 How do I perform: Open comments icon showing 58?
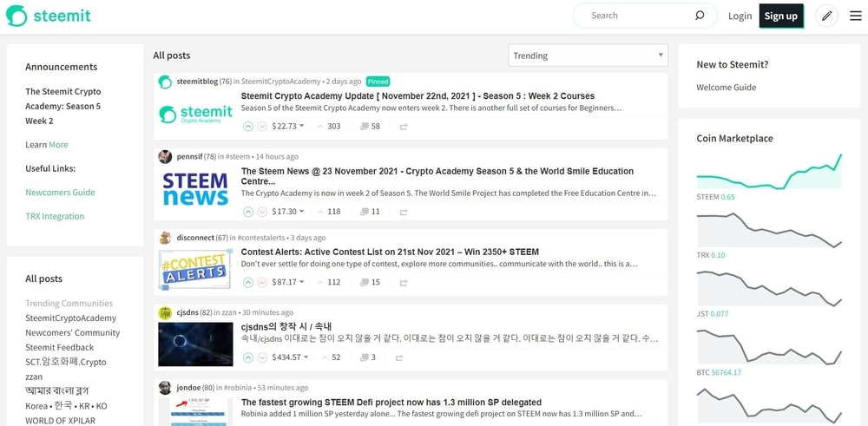(365, 126)
